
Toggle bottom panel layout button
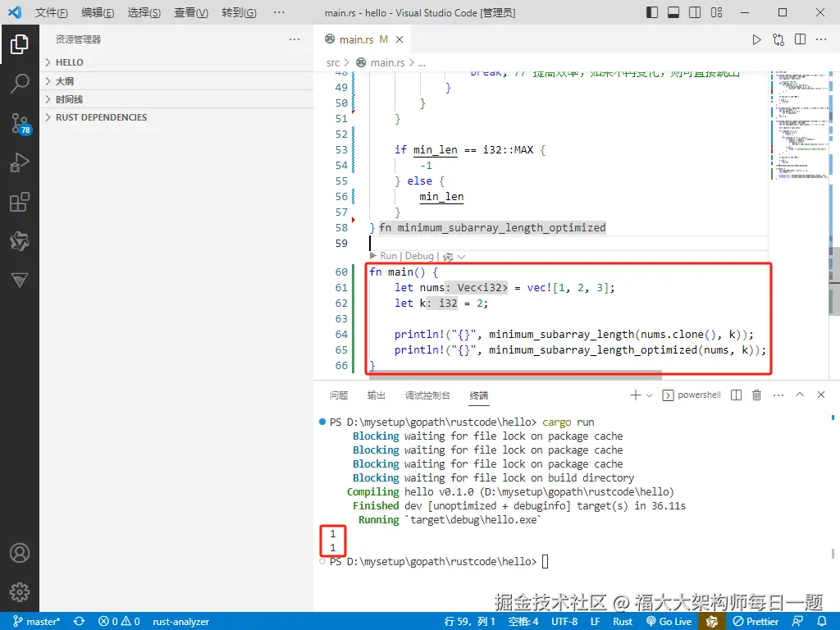coord(673,12)
